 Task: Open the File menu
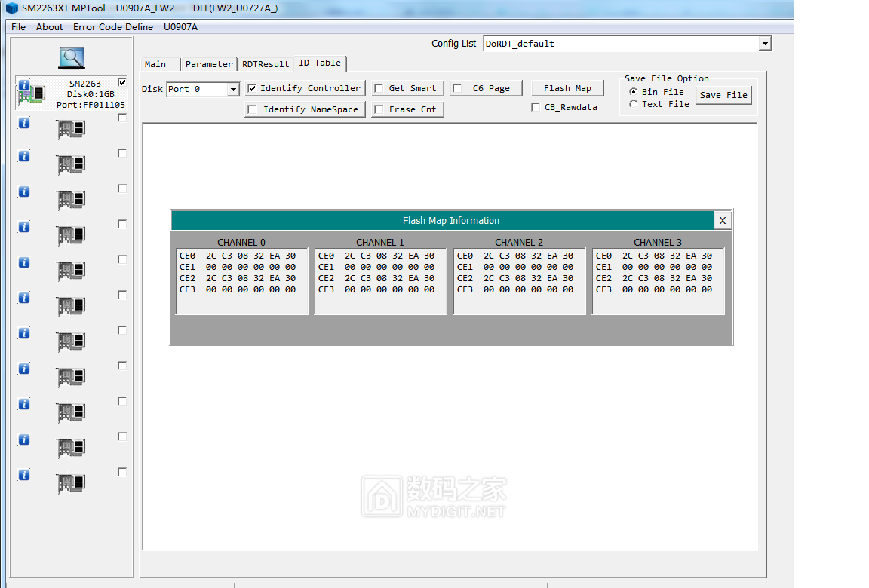(x=18, y=26)
